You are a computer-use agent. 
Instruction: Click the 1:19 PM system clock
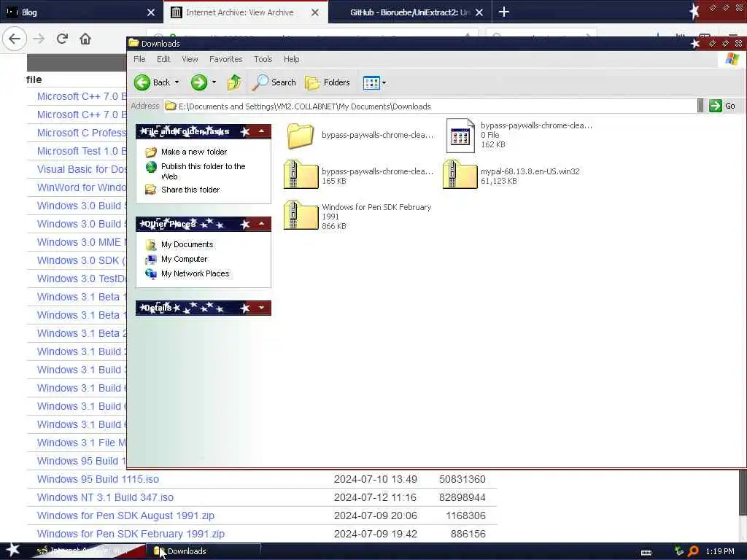click(x=720, y=551)
